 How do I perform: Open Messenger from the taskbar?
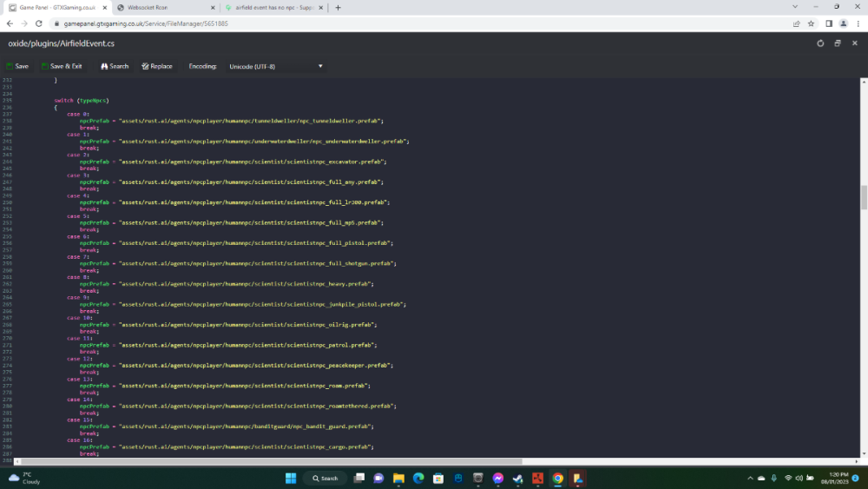click(x=498, y=478)
